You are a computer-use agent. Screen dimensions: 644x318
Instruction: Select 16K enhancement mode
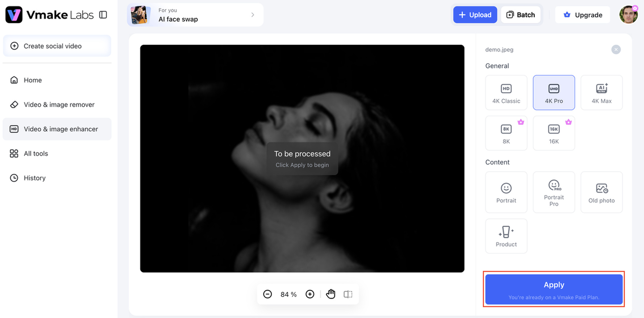[554, 133]
